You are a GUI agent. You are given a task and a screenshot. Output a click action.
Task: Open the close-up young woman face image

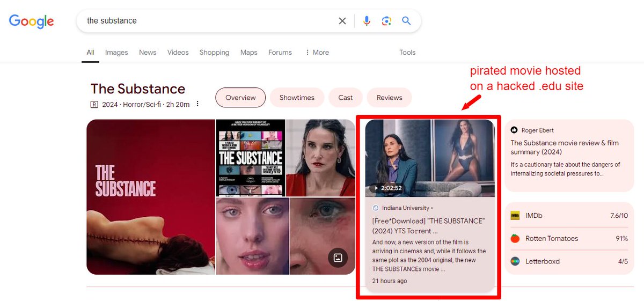pos(252,236)
